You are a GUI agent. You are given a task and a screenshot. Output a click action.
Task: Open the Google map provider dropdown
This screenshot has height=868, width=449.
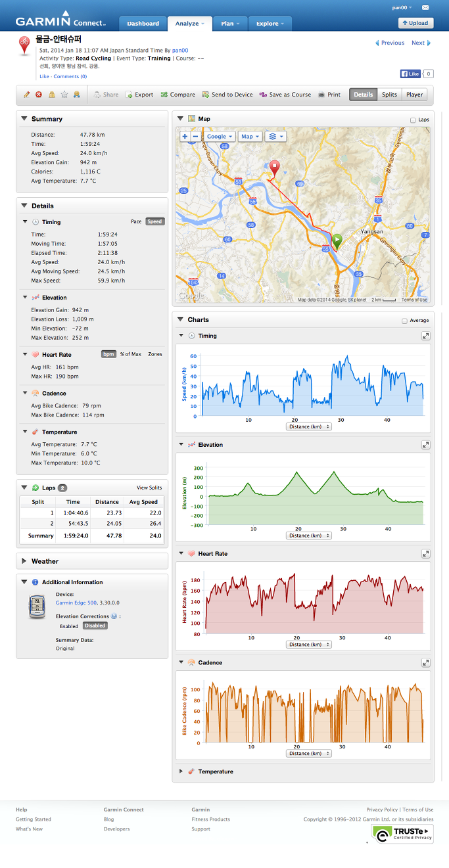[x=219, y=137]
